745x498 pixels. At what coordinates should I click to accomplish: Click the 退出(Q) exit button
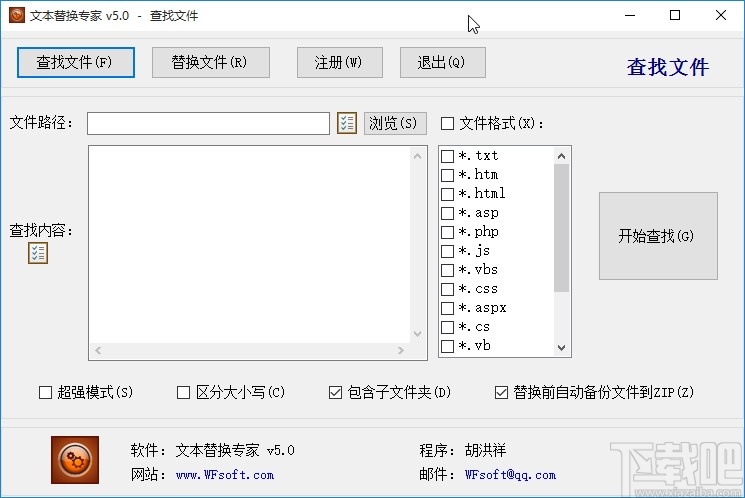[x=442, y=62]
